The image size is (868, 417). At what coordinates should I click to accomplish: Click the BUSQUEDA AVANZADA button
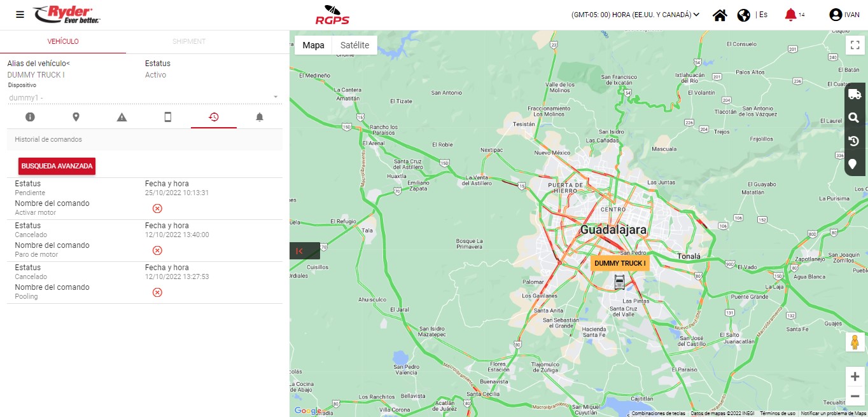pyautogui.click(x=57, y=166)
